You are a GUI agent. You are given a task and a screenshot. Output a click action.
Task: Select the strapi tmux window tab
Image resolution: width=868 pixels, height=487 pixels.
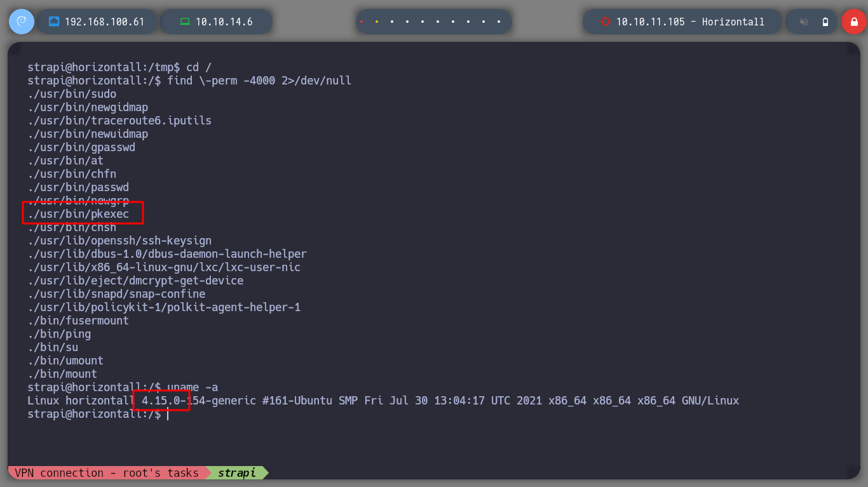237,473
